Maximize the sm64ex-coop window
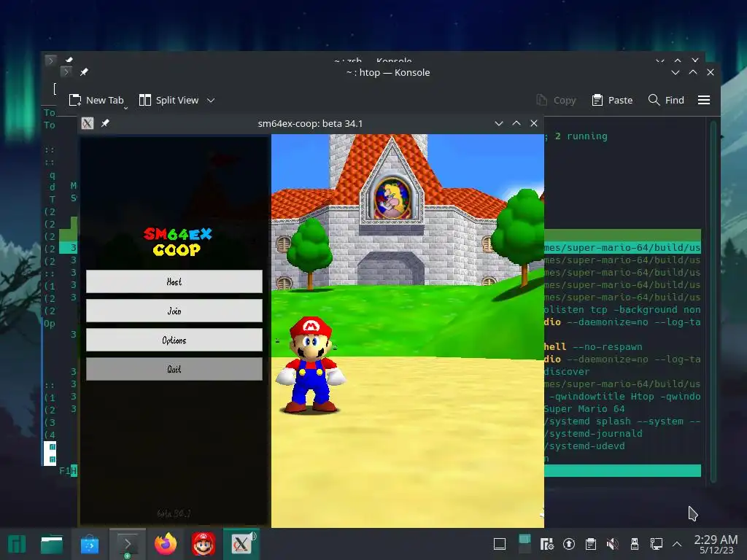Screen dimensions: 747x560 (x=516, y=123)
